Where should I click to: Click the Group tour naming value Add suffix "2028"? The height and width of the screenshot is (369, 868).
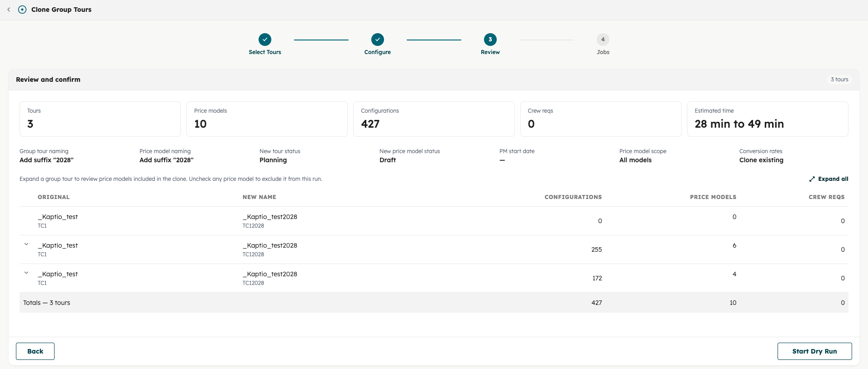click(46, 160)
